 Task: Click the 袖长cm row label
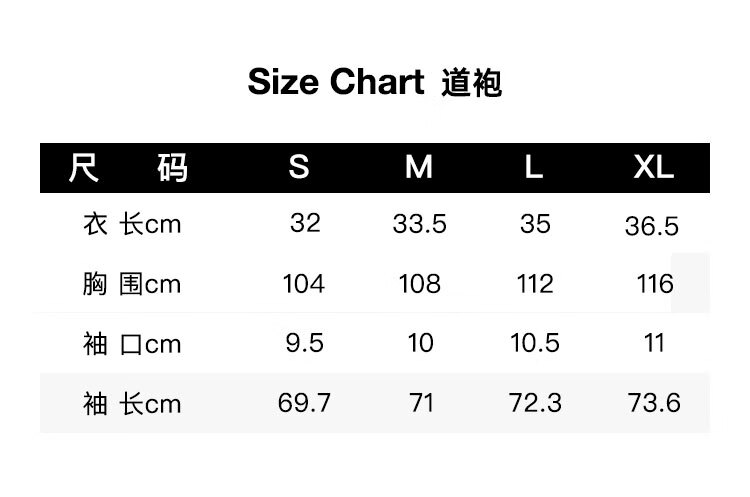132,404
